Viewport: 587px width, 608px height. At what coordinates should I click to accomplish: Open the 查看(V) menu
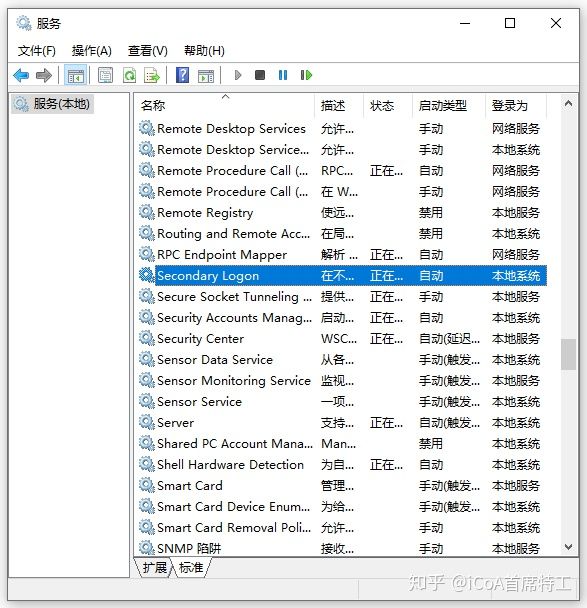click(x=148, y=51)
